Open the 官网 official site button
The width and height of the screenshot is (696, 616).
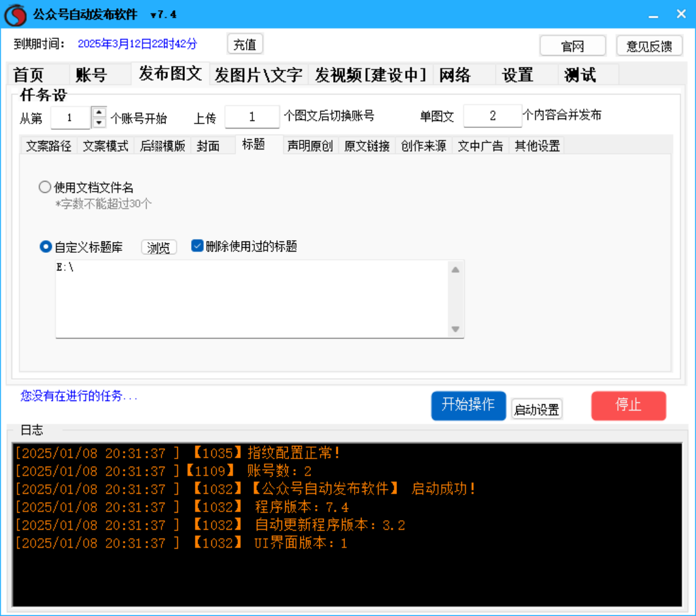[x=572, y=45]
